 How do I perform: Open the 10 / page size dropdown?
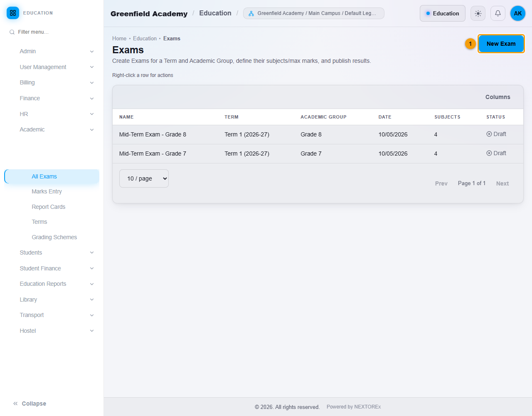(x=144, y=178)
